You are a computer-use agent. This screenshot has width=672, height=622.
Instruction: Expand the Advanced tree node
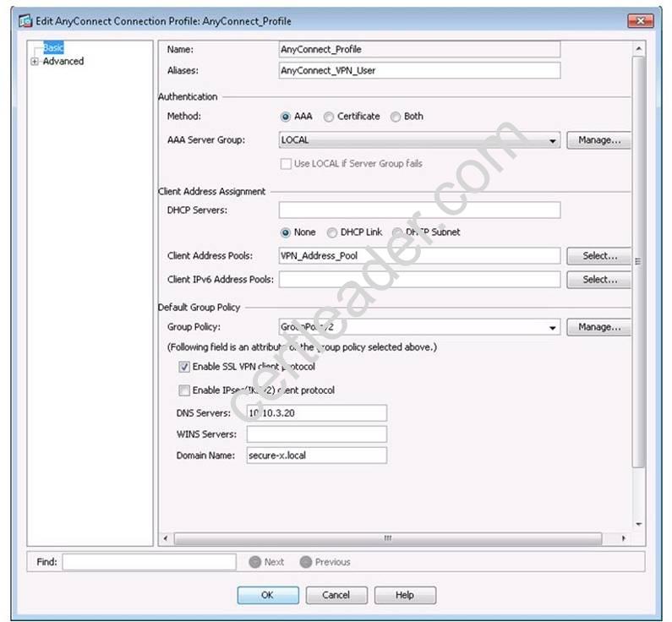click(35, 62)
